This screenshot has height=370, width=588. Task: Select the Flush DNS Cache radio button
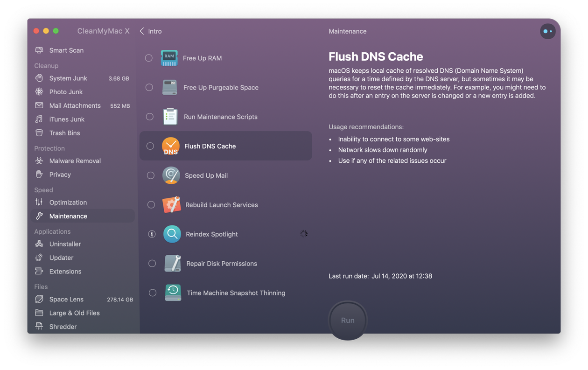(x=150, y=146)
